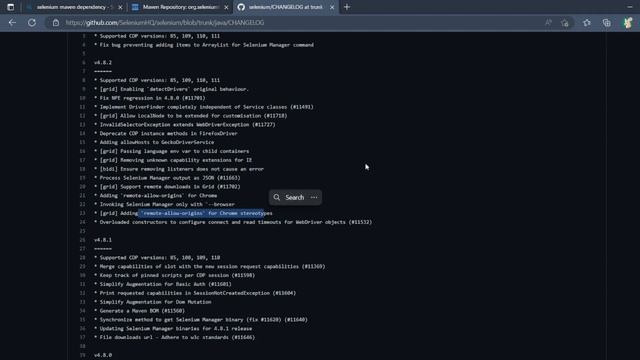640x360 pixels.
Task: Close the selenium maven dependency tab
Action: [120, 7]
